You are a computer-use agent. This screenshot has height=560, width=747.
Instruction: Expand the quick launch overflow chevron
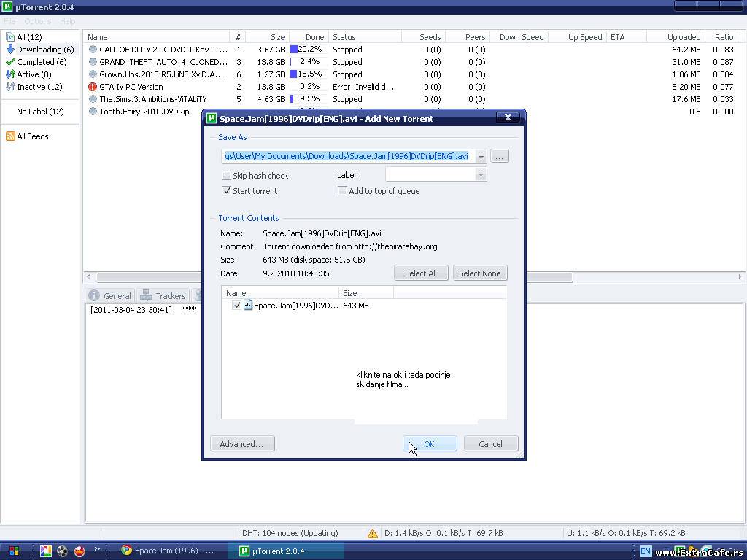[x=97, y=549]
